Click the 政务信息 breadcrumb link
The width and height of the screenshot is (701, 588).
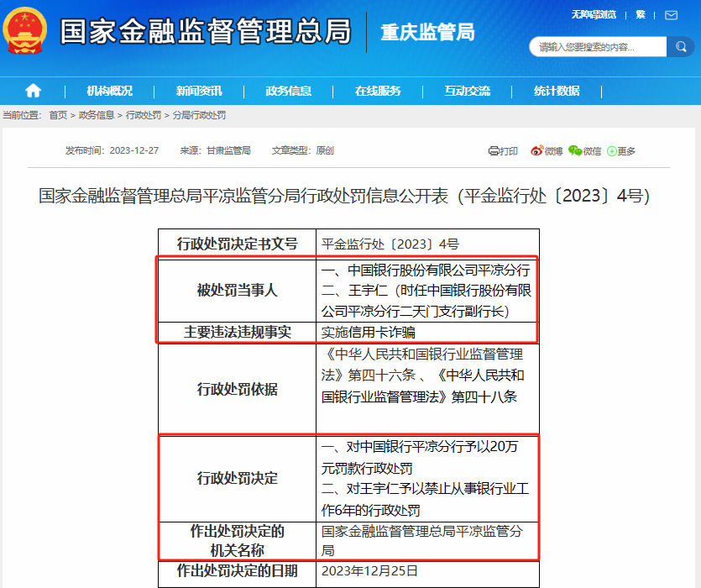click(x=97, y=115)
